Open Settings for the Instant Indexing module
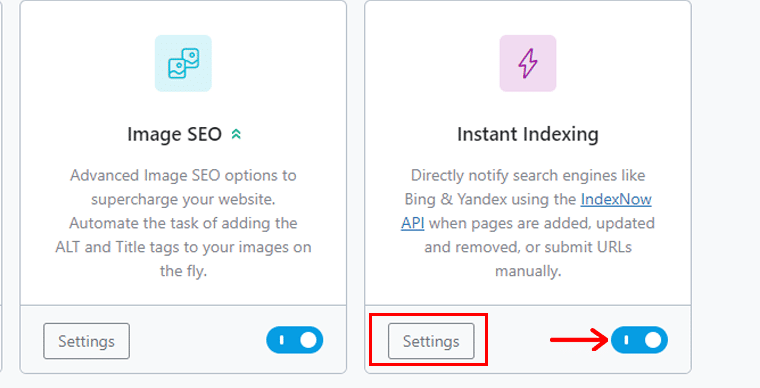Screen dimensions: 760x388 click(431, 341)
